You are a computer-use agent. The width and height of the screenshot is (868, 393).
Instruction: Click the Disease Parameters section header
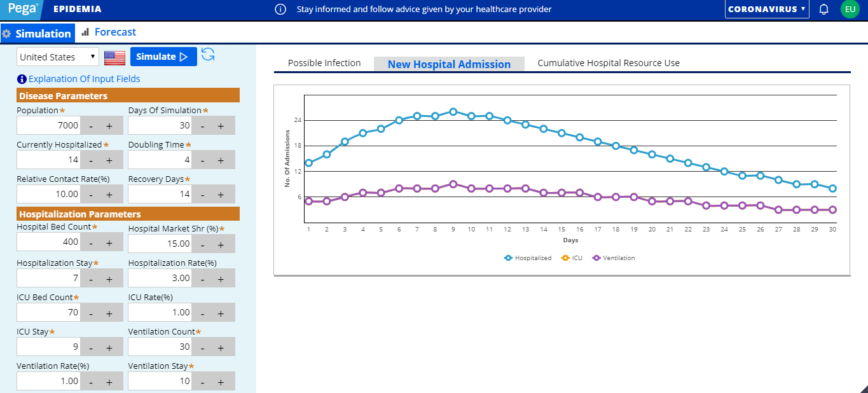(128, 96)
